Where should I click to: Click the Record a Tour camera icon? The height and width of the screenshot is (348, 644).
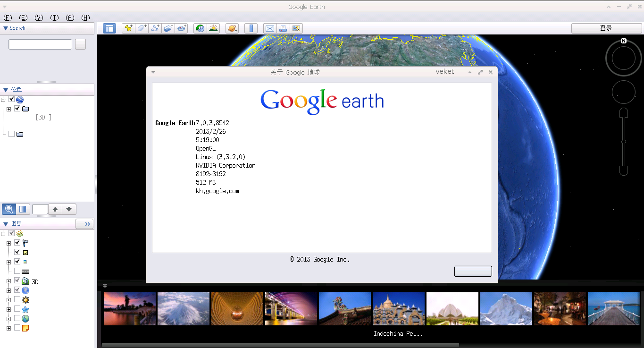coord(182,28)
